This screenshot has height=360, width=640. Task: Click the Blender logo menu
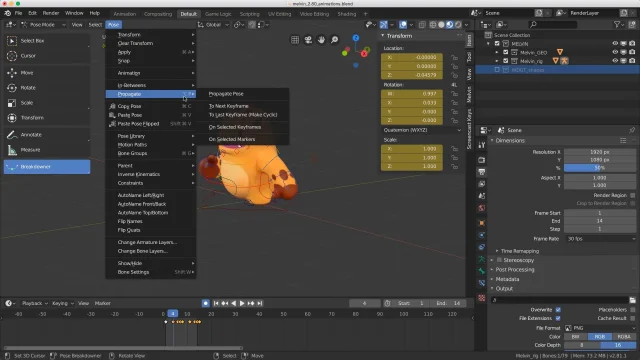tap(7, 13)
